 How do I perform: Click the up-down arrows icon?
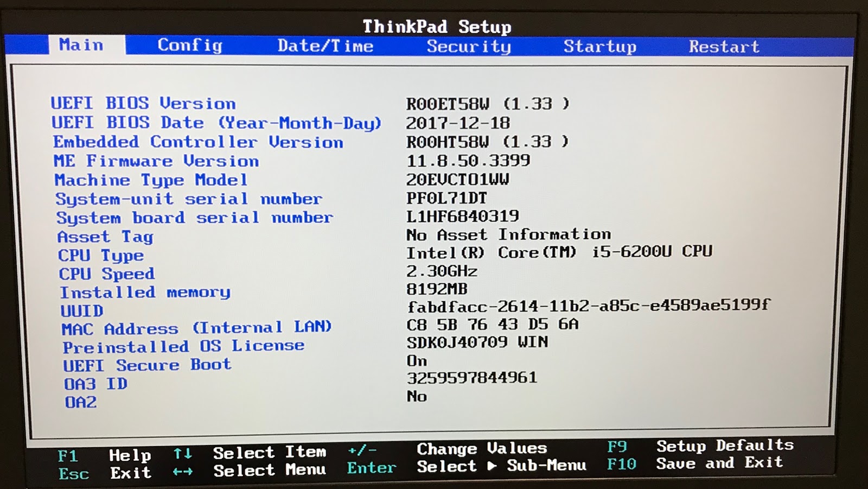coord(183,454)
